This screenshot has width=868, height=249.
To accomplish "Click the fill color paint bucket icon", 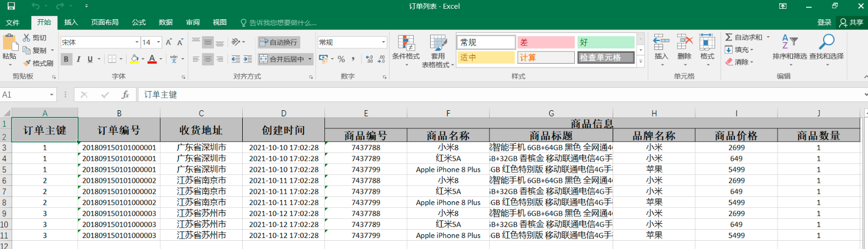I will 135,59.
